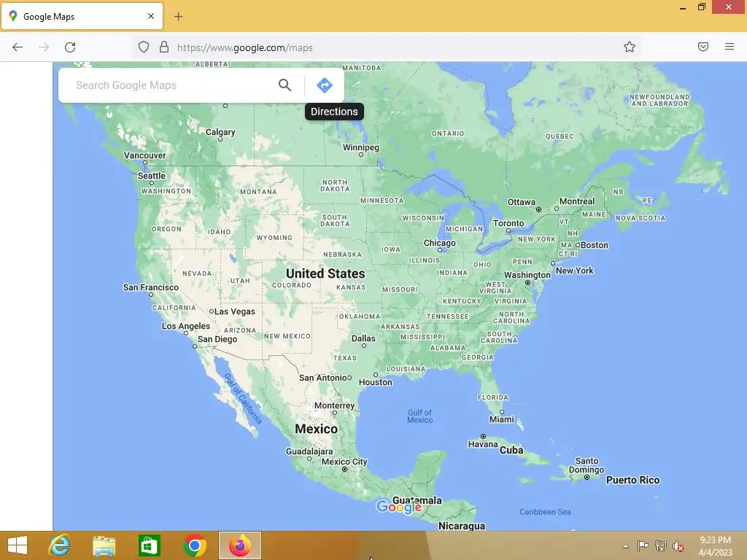
Task: Click the Guadalajara city label
Action: pyautogui.click(x=309, y=451)
